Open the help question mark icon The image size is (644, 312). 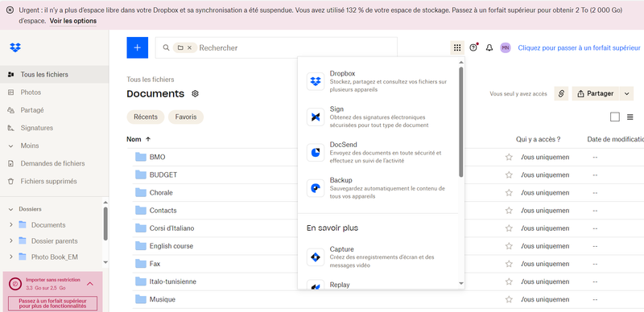tap(473, 47)
